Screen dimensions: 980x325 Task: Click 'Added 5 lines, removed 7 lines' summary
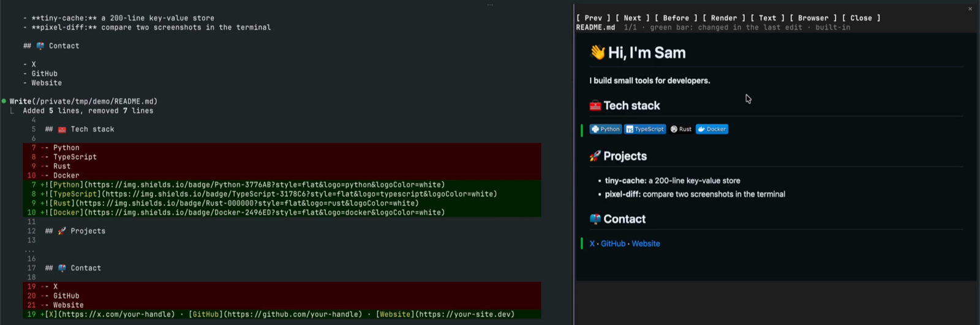[88, 111]
